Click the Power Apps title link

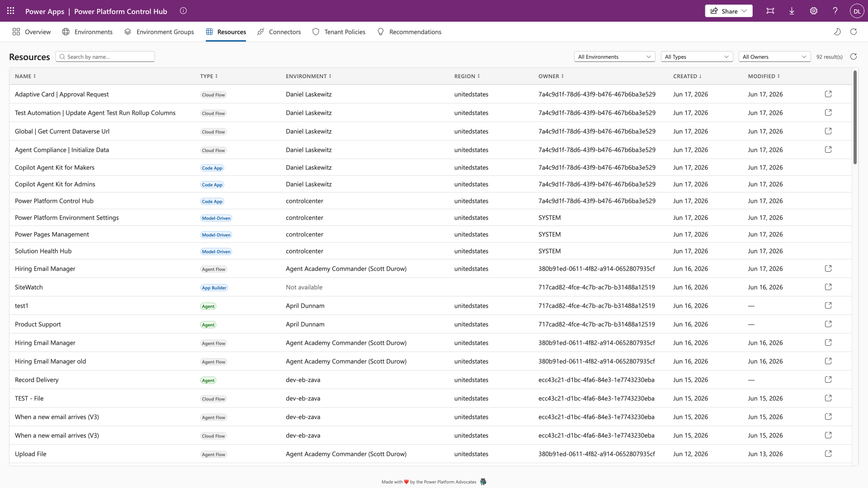point(45,11)
